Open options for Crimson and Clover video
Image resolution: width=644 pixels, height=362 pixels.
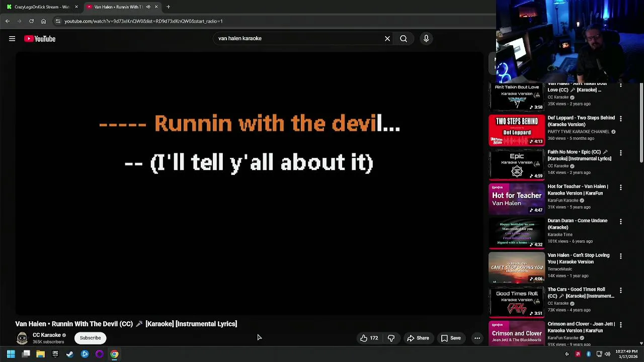click(620, 325)
